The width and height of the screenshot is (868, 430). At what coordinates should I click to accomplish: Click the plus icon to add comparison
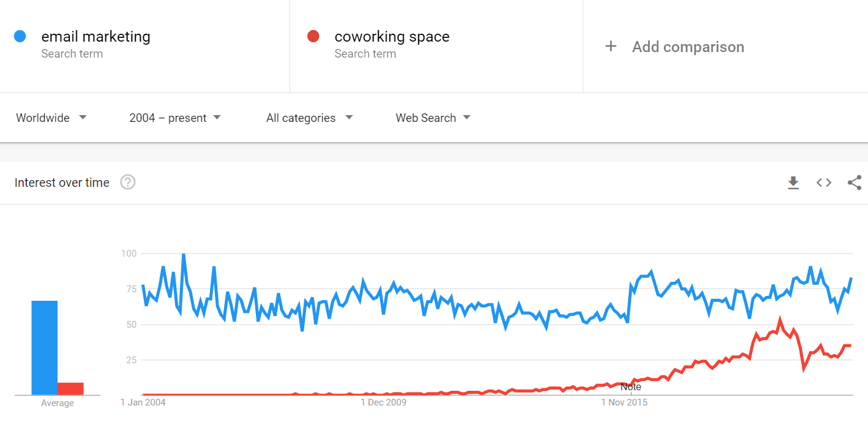click(x=611, y=46)
